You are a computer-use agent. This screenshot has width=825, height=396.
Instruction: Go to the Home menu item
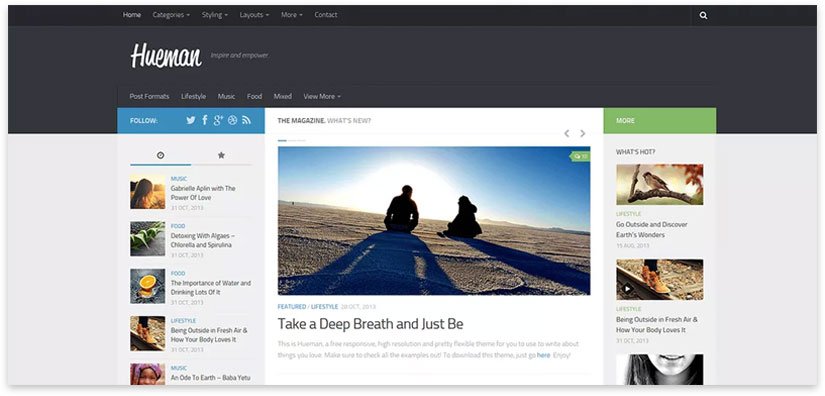[132, 15]
